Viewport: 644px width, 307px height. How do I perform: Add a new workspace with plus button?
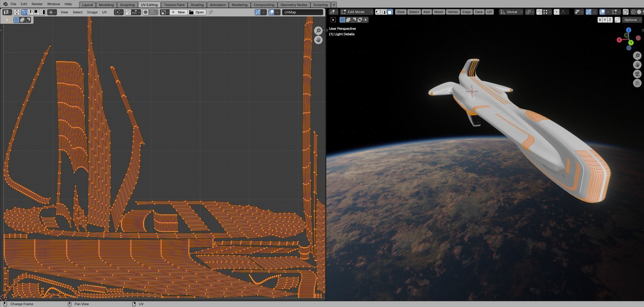tap(334, 5)
